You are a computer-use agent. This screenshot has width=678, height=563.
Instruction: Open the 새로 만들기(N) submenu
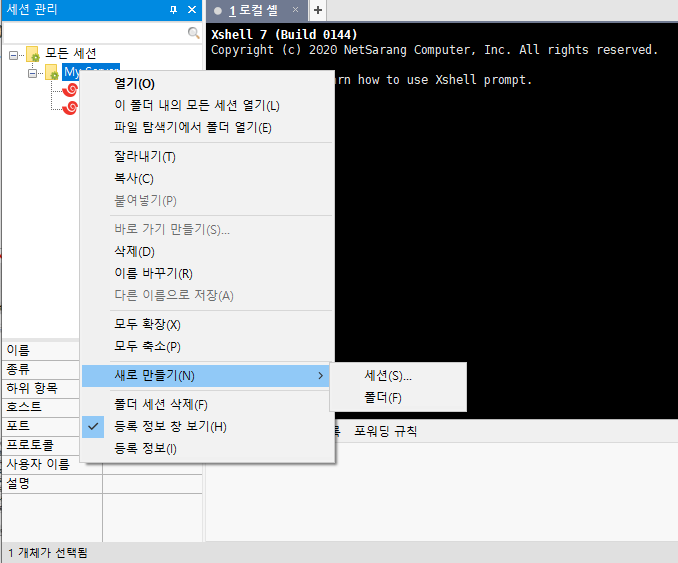(206, 376)
